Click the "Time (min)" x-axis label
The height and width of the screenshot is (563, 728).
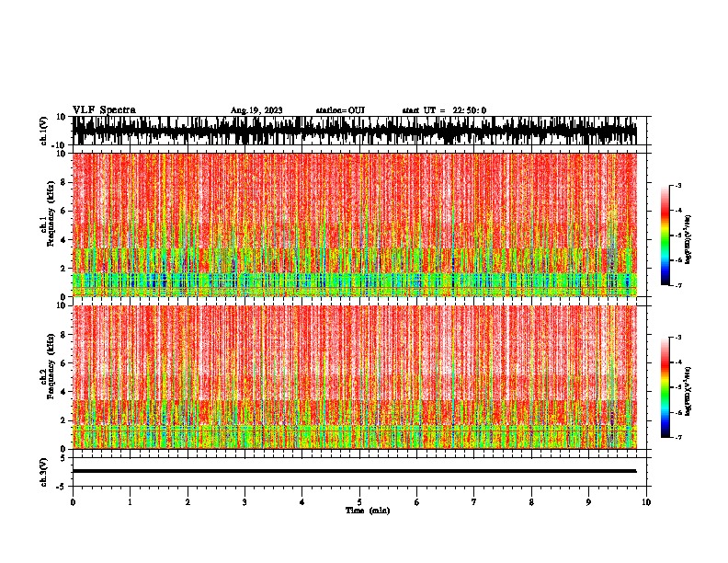pos(368,511)
